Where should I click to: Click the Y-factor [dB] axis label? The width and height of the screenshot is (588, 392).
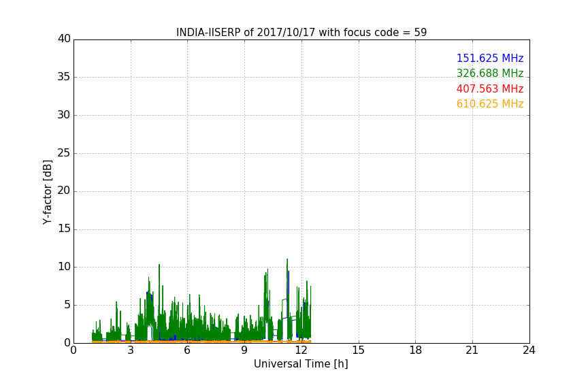coord(47,192)
